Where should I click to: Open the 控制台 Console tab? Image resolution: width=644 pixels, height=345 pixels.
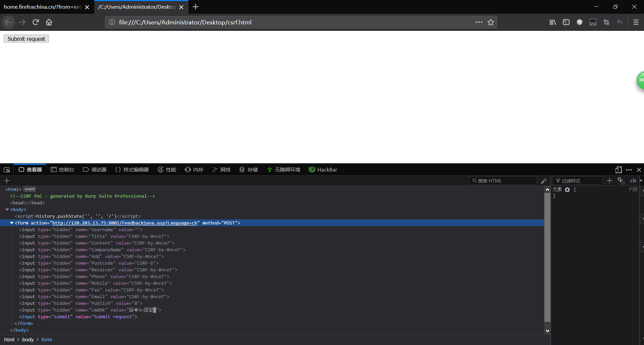click(x=62, y=170)
